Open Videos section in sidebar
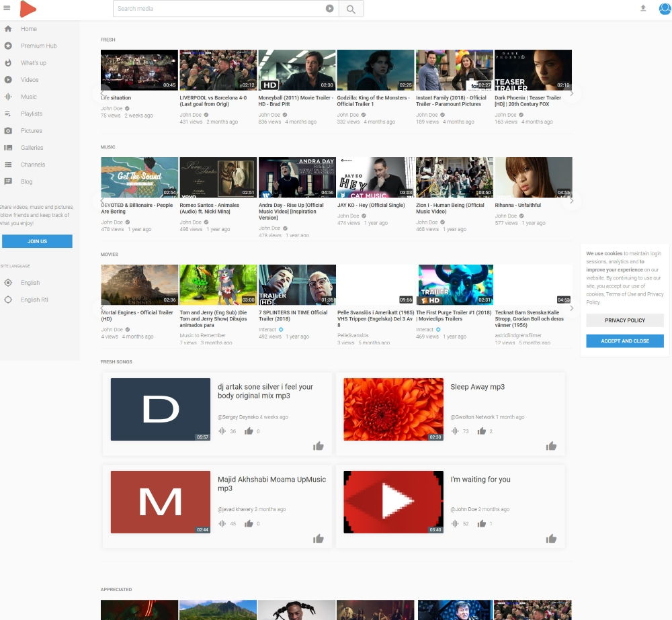This screenshot has width=672, height=620. point(30,80)
